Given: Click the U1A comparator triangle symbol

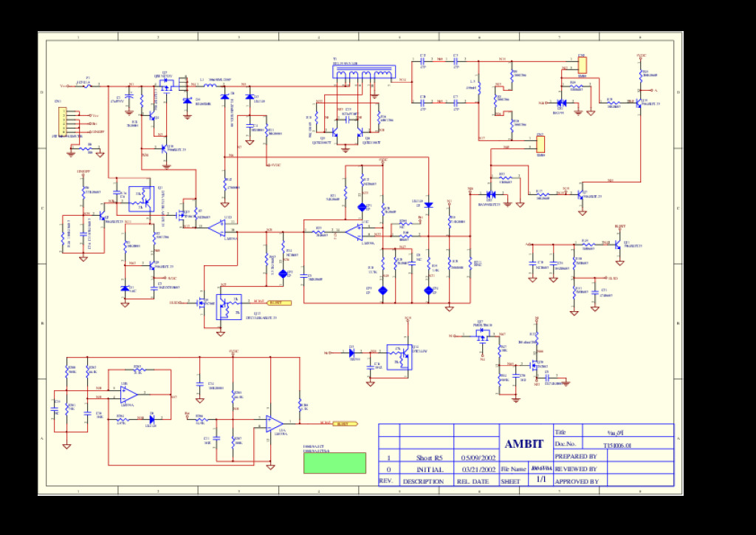Looking at the screenshot, I should pyautogui.click(x=275, y=424).
